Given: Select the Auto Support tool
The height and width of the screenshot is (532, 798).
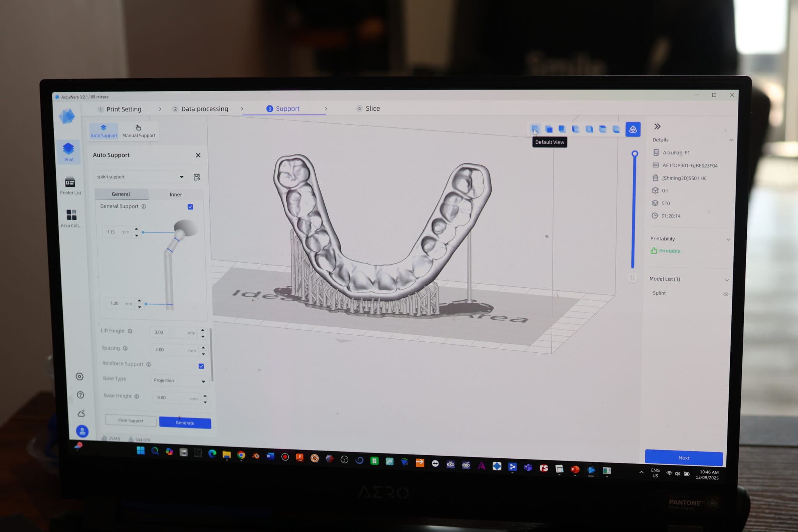Looking at the screenshot, I should coord(104,131).
